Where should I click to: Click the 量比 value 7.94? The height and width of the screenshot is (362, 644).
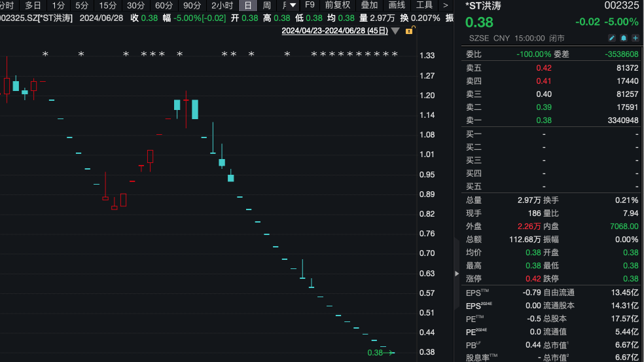coord(631,213)
